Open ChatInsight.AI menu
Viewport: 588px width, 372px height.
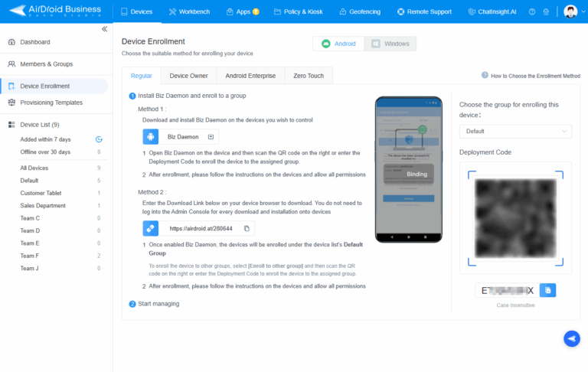492,11
